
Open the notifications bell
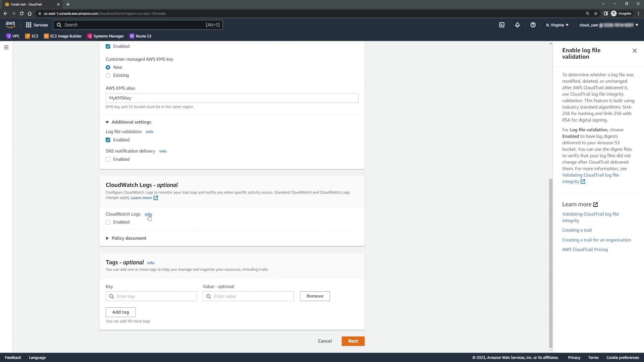click(x=517, y=25)
